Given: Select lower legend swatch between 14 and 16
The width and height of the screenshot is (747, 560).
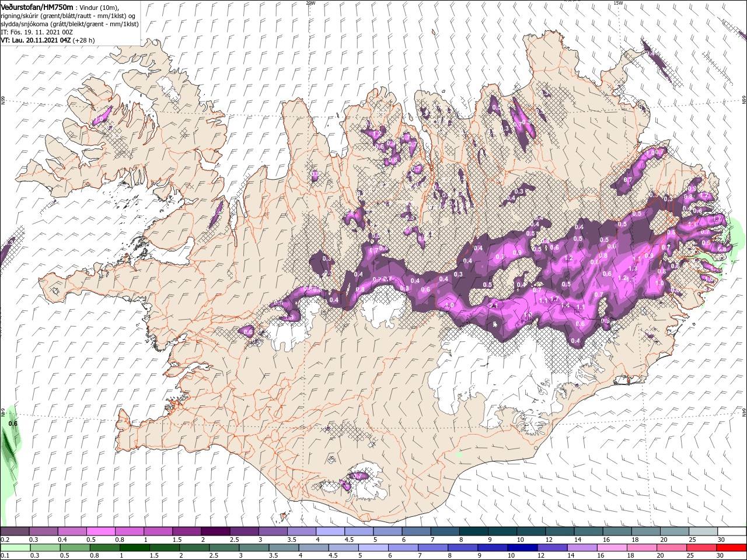Looking at the screenshot, I should point(582,548).
